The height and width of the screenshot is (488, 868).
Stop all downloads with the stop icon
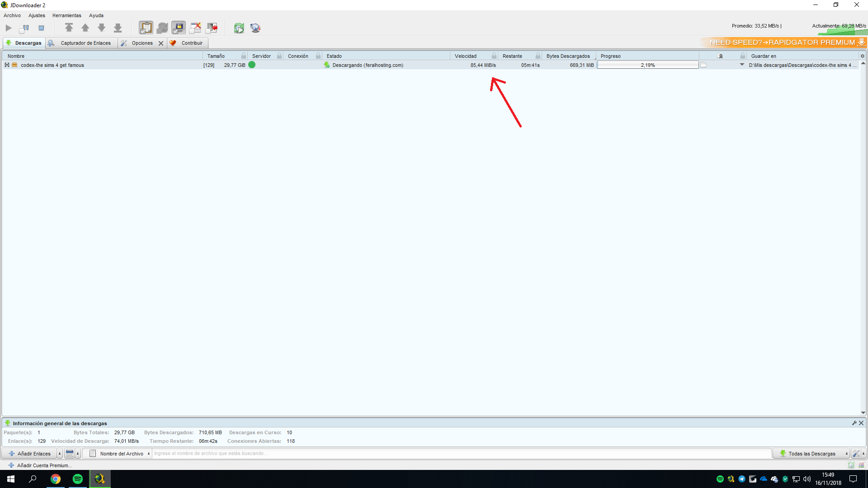tap(41, 28)
